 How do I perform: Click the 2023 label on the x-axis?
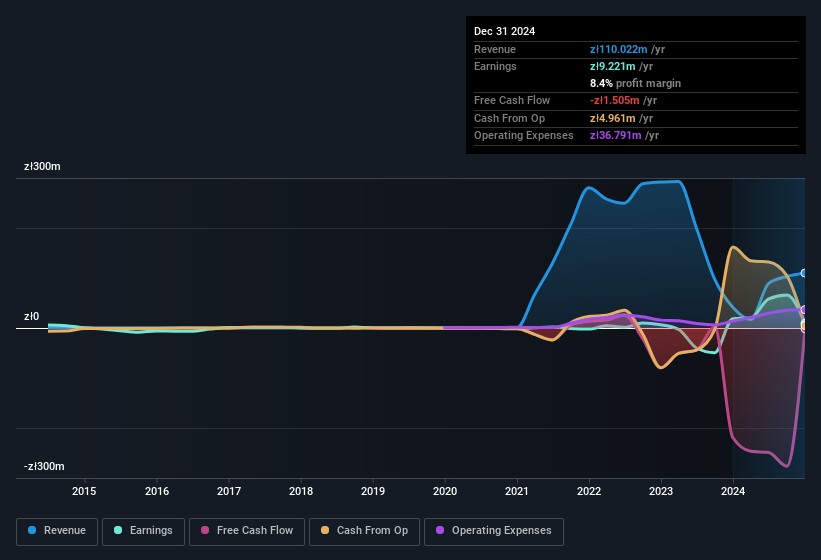pos(661,491)
